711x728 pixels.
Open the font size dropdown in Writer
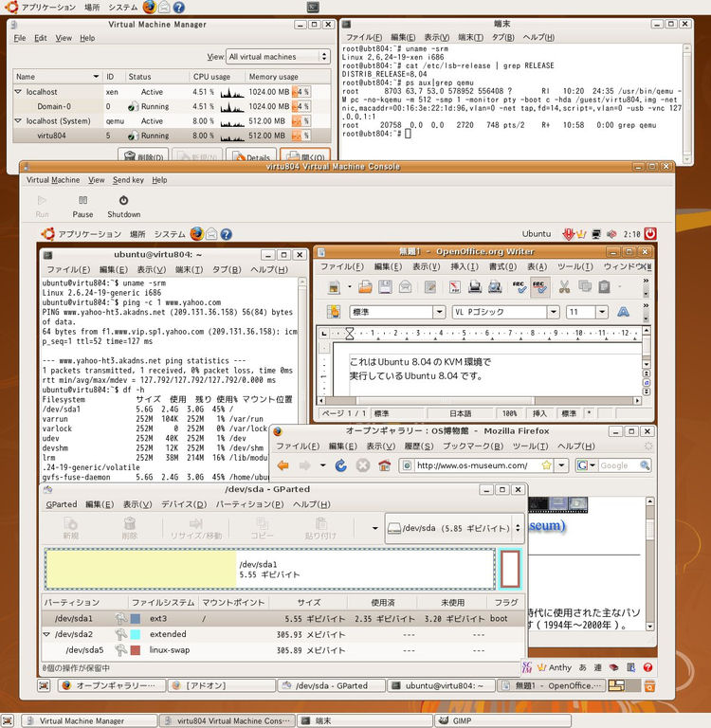pyautogui.click(x=602, y=312)
